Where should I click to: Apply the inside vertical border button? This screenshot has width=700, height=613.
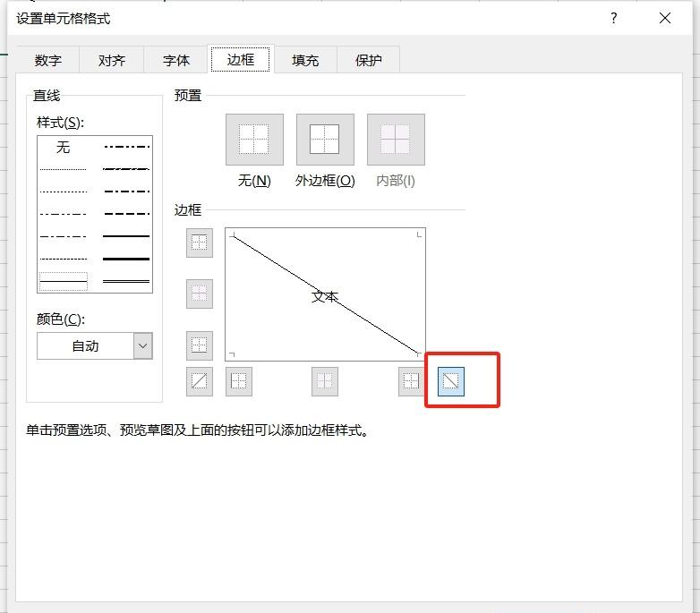[325, 381]
